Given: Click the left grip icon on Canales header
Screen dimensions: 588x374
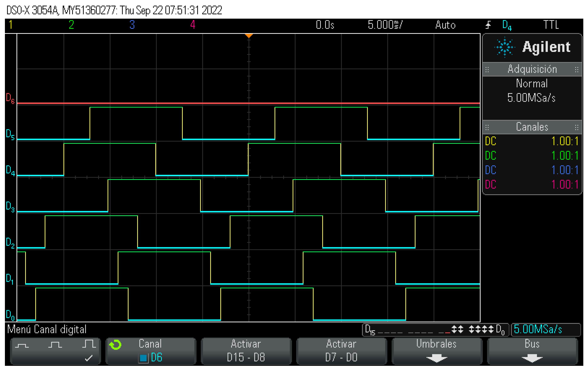Looking at the screenshot, I should pos(487,127).
